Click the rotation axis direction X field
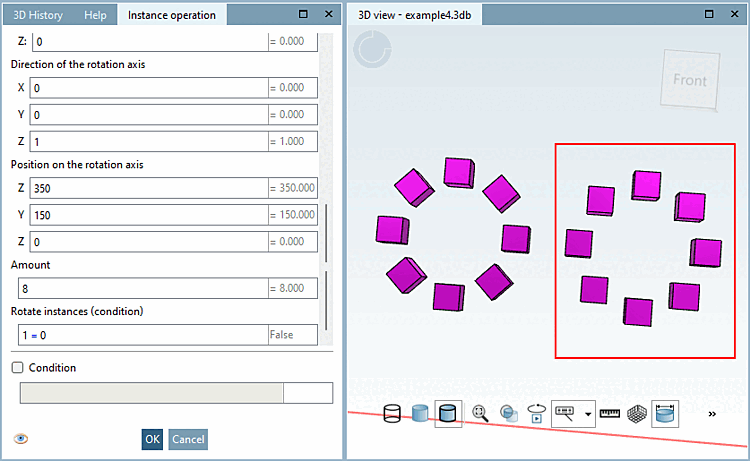This screenshot has height=461, width=750. click(x=149, y=88)
